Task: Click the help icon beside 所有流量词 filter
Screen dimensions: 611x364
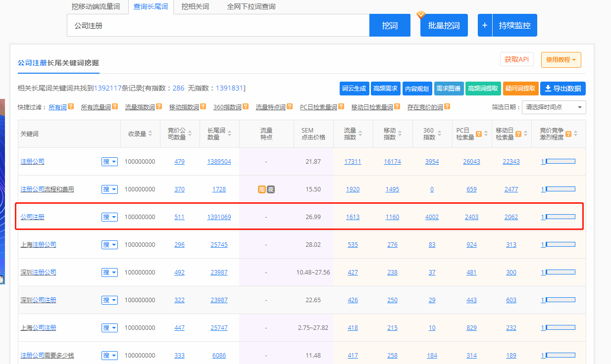Action: [x=115, y=106]
